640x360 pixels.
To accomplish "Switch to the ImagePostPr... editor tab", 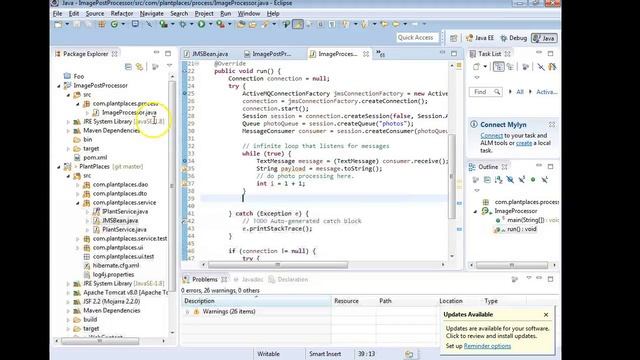I will (268, 54).
